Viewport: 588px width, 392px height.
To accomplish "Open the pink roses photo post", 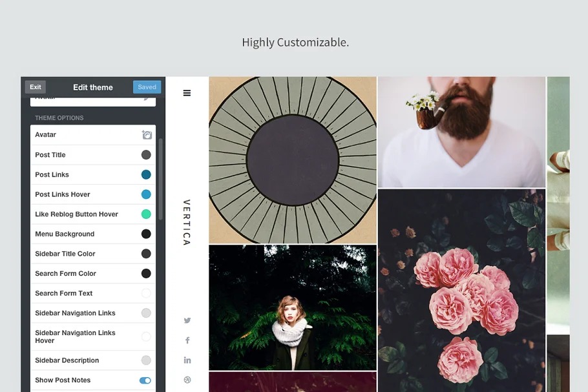I will [x=461, y=291].
